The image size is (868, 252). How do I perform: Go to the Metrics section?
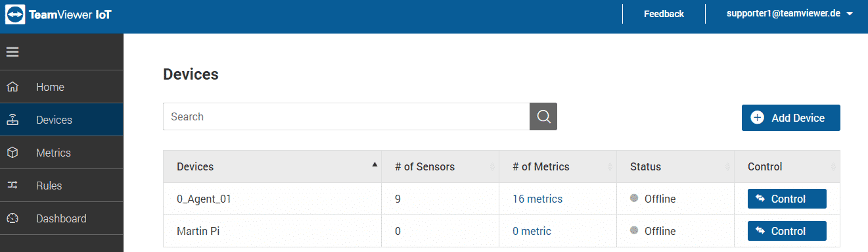(x=62, y=153)
